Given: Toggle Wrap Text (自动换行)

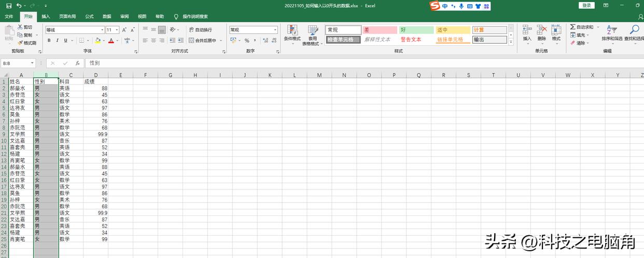Looking at the screenshot, I should pos(200,30).
